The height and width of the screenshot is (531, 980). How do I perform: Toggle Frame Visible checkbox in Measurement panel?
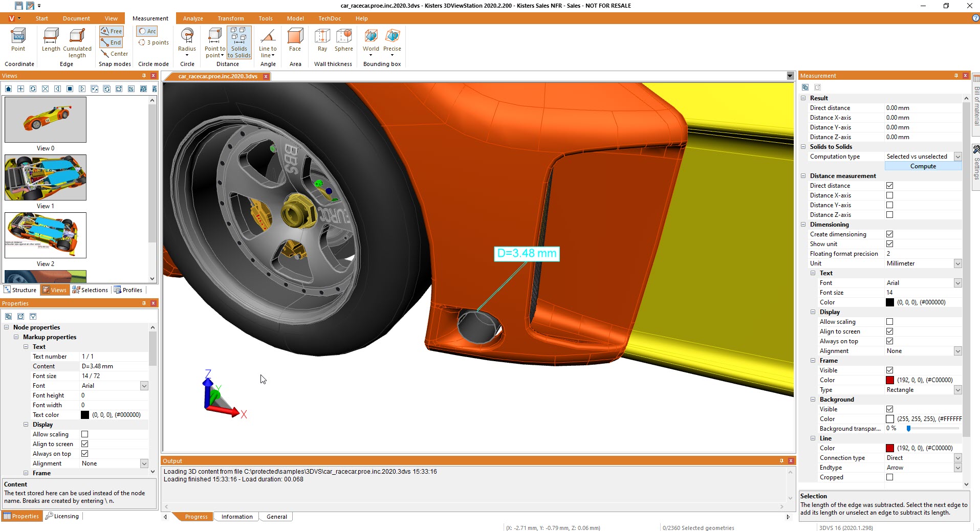pyautogui.click(x=889, y=370)
